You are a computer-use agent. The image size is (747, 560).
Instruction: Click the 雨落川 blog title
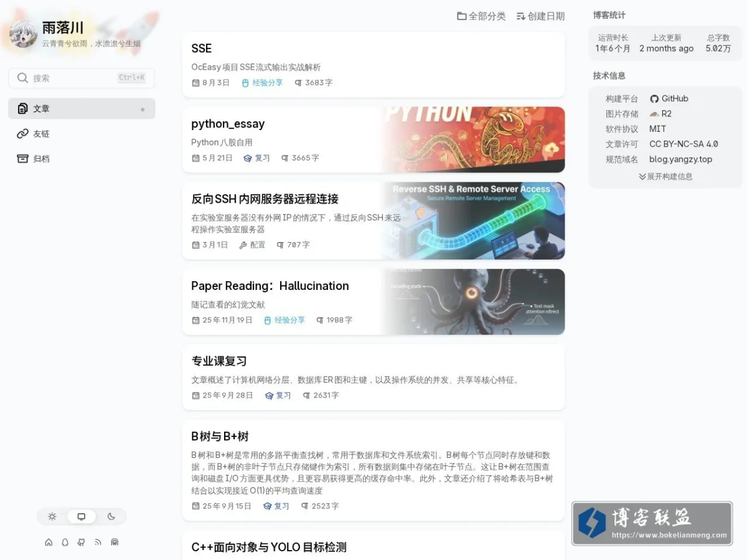63,27
